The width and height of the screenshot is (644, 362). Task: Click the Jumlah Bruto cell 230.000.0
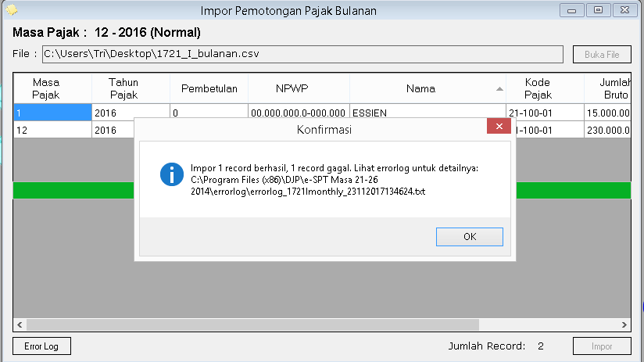point(608,130)
